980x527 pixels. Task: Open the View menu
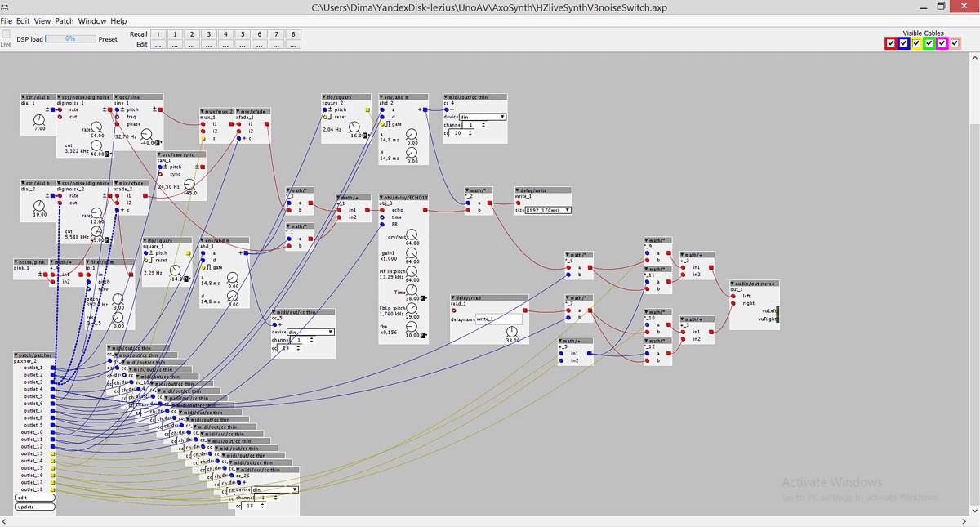pos(42,20)
